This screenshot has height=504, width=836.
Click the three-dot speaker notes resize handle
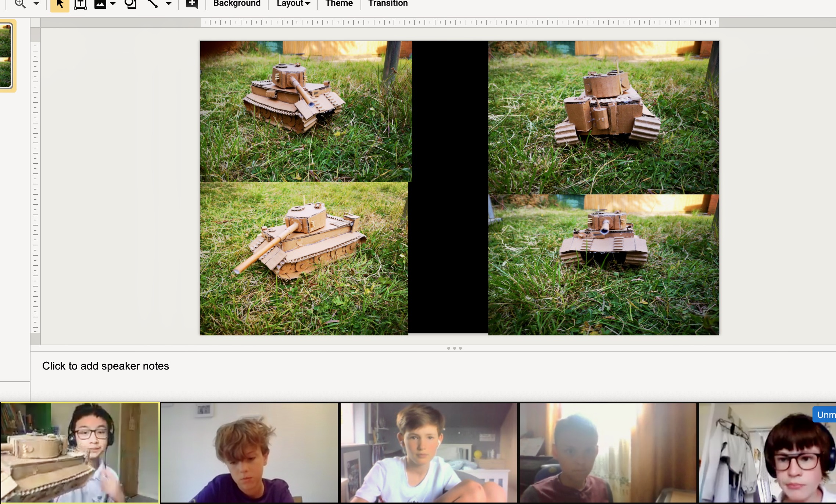454,348
